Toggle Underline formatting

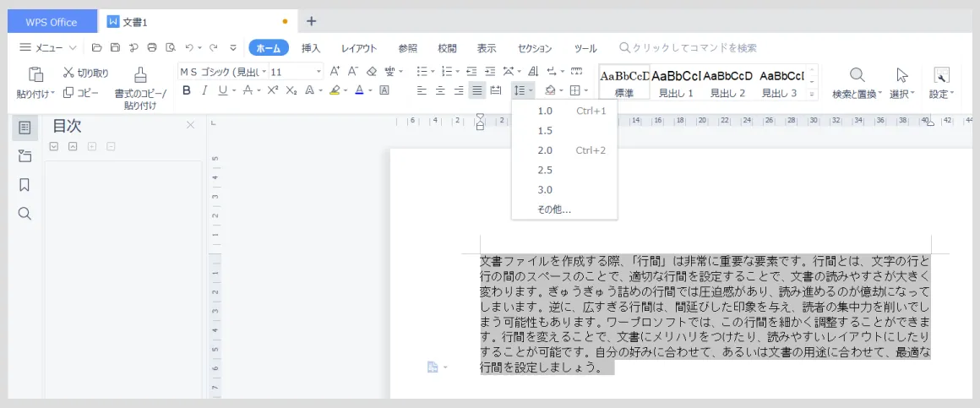[223, 90]
